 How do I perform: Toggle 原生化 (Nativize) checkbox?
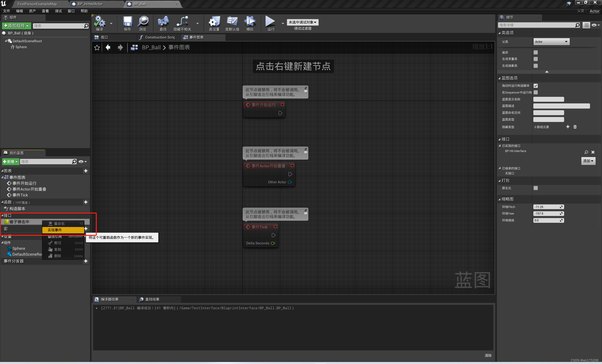(x=536, y=188)
